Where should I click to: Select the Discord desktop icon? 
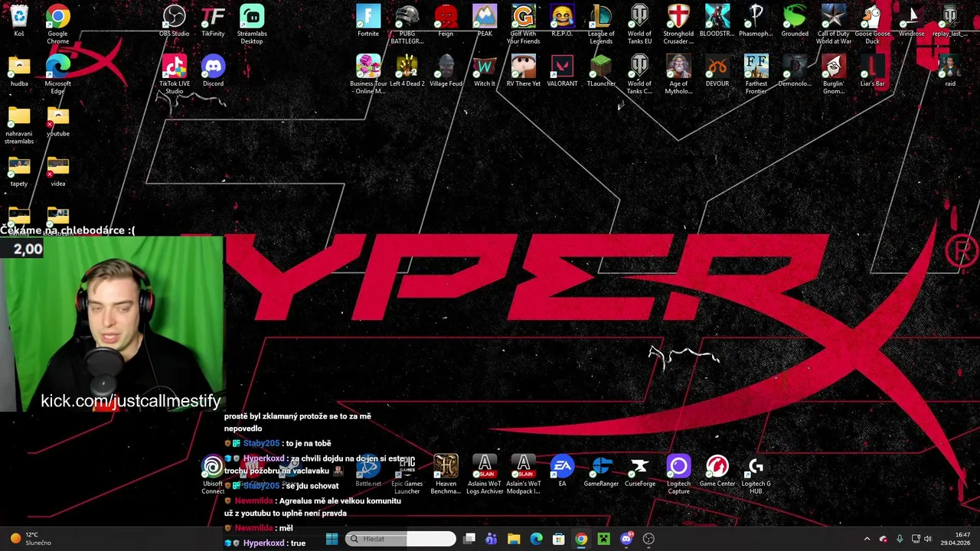[x=213, y=71]
